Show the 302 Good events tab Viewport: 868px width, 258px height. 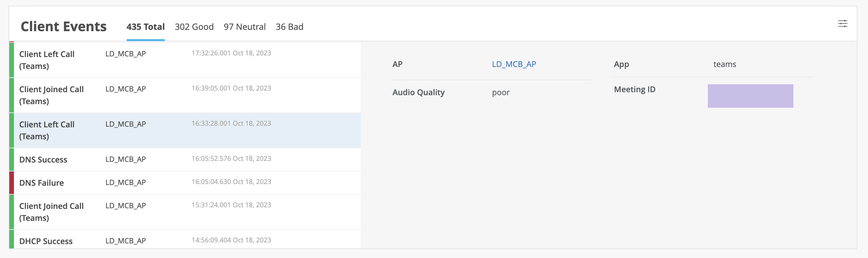click(x=194, y=27)
